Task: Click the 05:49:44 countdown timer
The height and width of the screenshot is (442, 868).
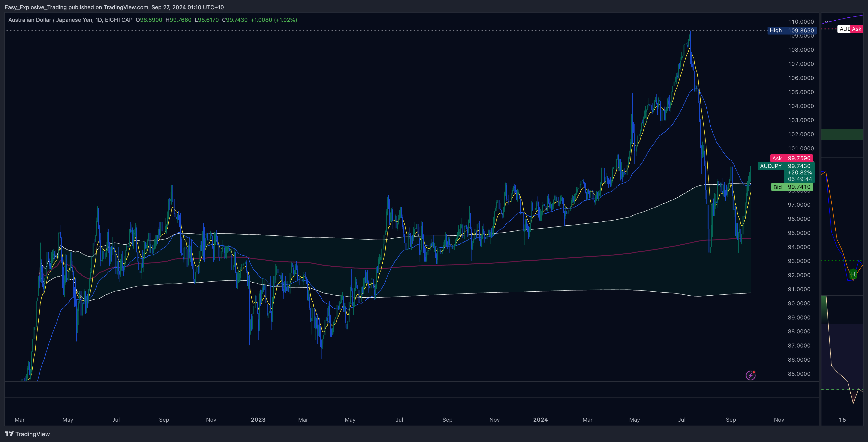Action: click(x=799, y=179)
